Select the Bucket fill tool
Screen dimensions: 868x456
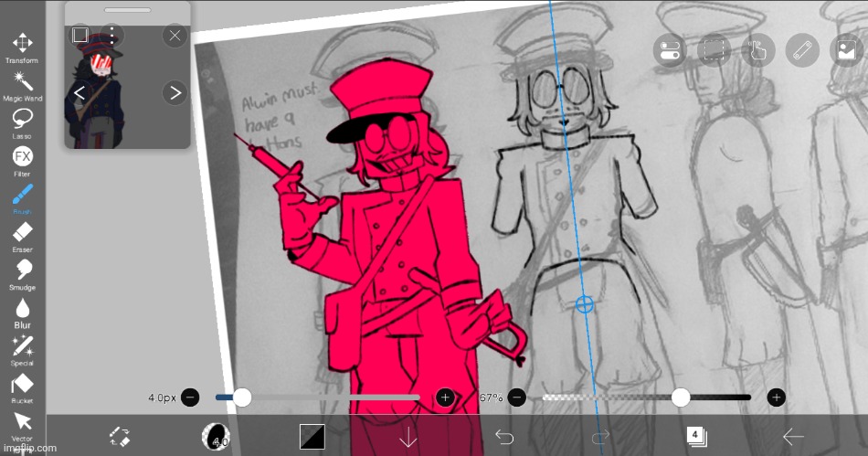click(22, 388)
